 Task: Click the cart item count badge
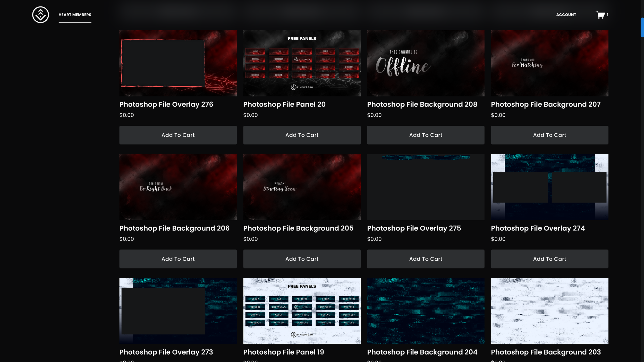[x=607, y=15]
